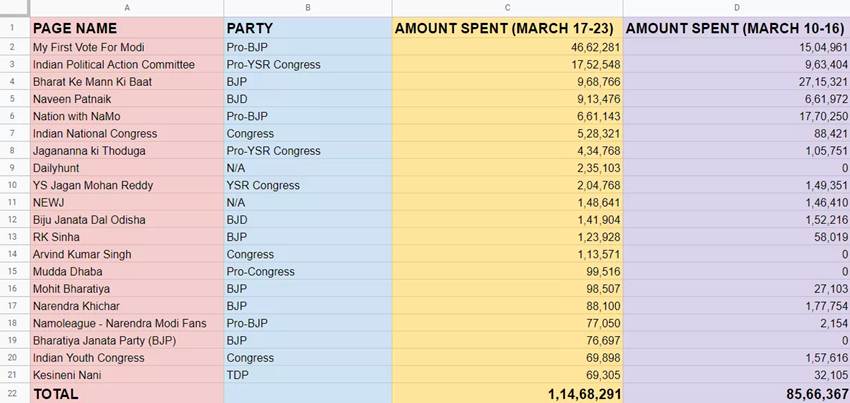Click row 10 number header

(x=14, y=185)
